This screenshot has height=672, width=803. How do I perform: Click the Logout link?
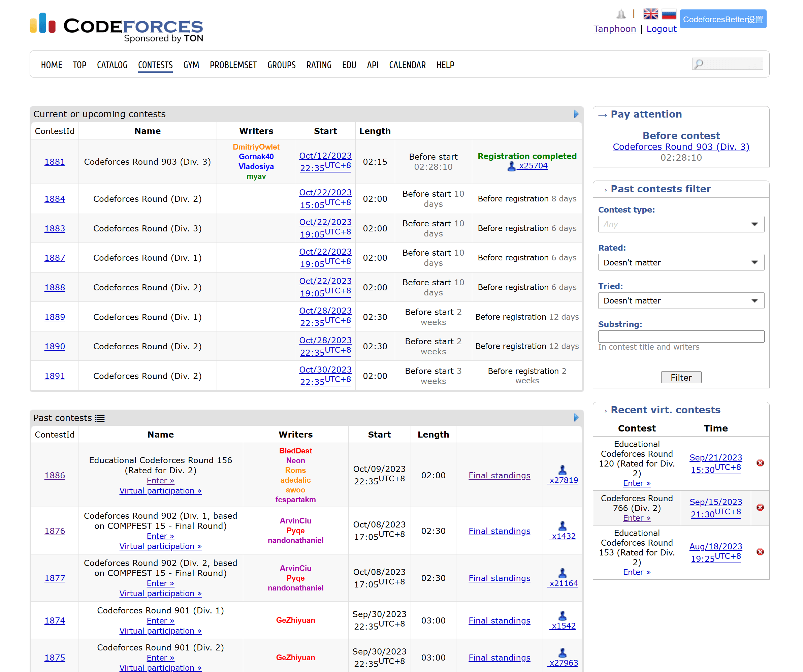pyautogui.click(x=661, y=29)
